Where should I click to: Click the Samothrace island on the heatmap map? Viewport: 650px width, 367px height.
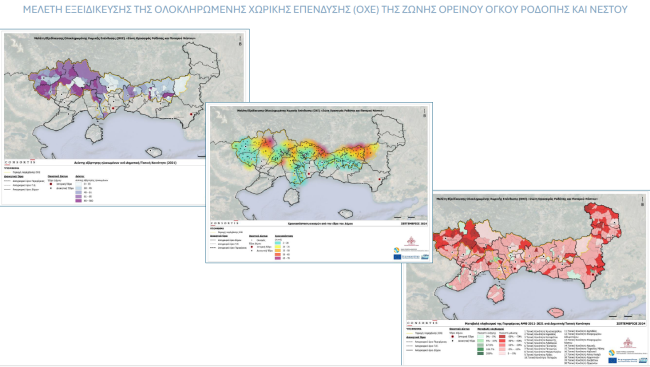tap(345, 214)
